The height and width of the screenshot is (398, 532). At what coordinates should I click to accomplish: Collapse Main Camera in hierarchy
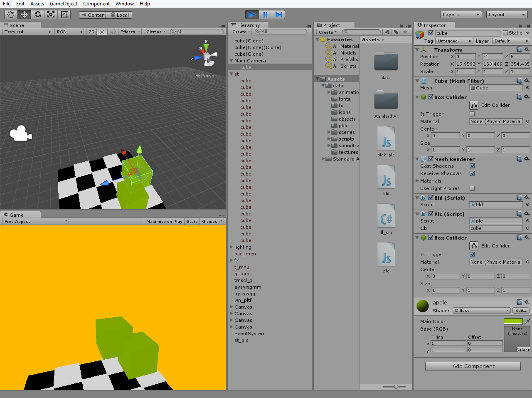pos(231,61)
